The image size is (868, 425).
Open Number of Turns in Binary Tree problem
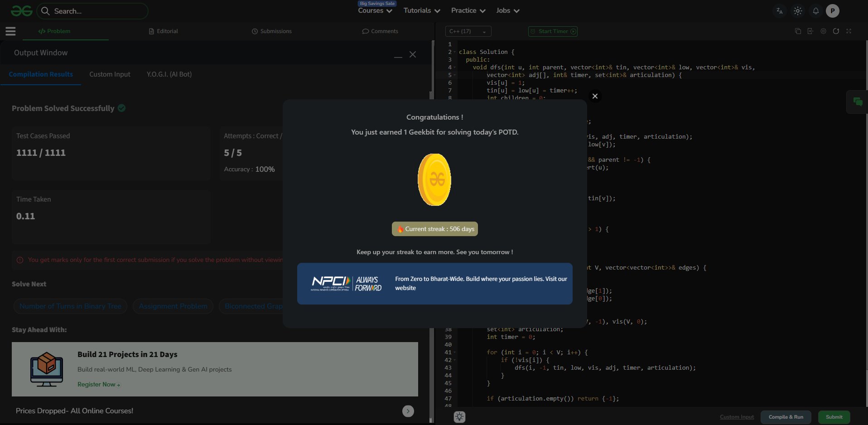click(x=70, y=306)
